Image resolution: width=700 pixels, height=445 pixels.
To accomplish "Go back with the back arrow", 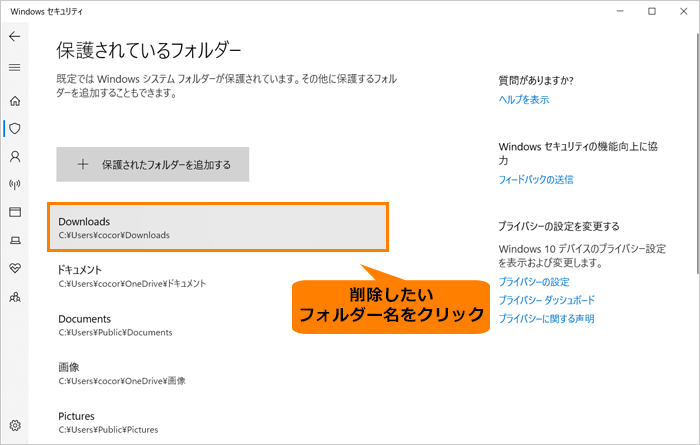I will click(15, 36).
